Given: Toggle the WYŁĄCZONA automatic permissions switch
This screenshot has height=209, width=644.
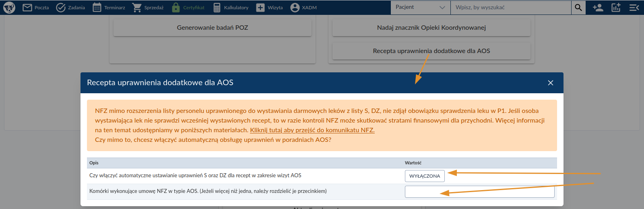Looking at the screenshot, I should [425, 176].
